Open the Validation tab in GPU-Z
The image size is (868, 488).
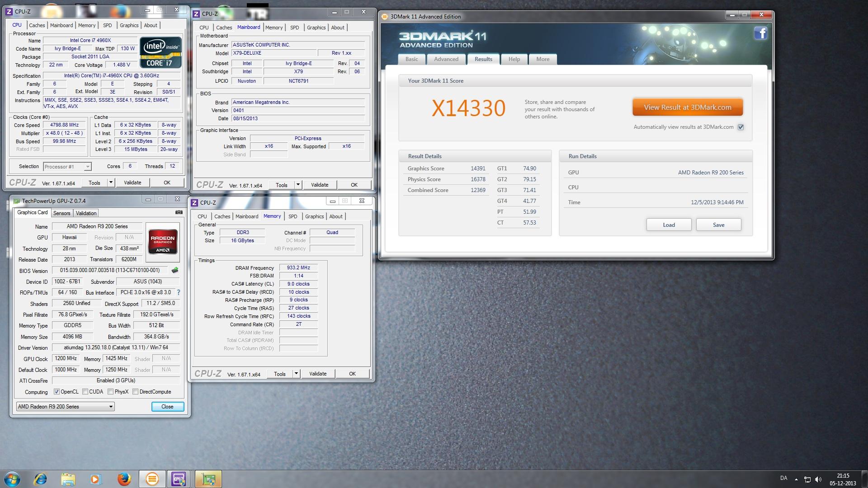(x=86, y=213)
